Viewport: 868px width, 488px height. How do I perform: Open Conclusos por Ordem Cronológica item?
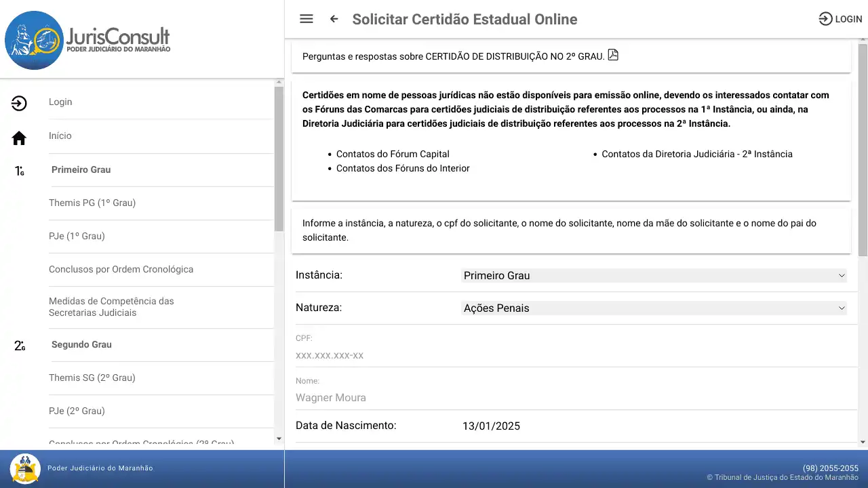point(121,269)
